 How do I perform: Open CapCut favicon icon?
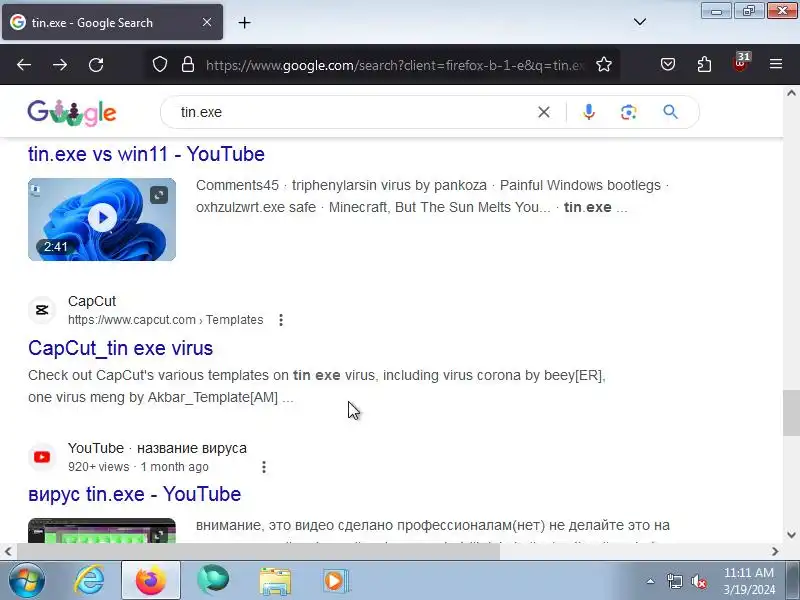42,310
